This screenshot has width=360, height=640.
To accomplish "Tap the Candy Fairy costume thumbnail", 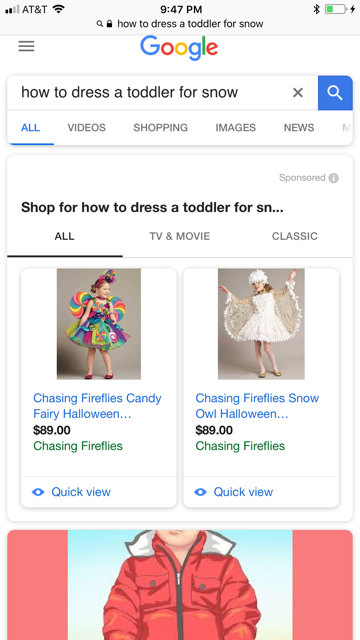I will point(99,324).
